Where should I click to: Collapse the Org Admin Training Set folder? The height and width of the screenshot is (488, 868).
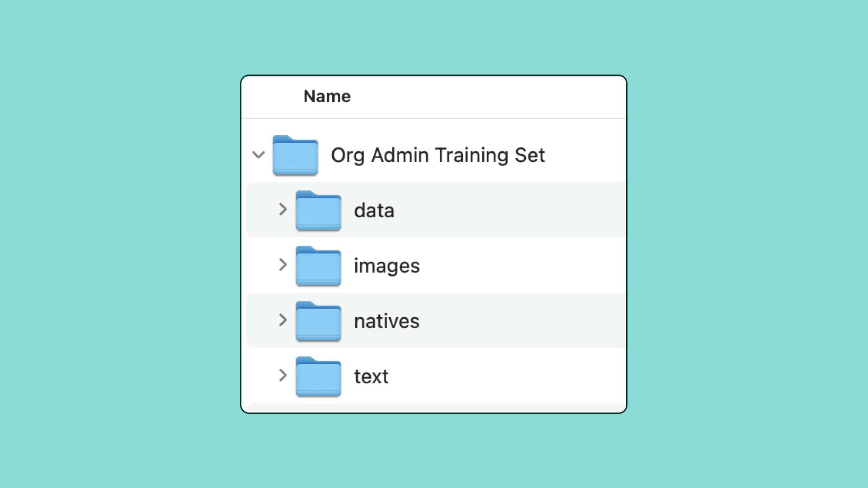(x=259, y=155)
